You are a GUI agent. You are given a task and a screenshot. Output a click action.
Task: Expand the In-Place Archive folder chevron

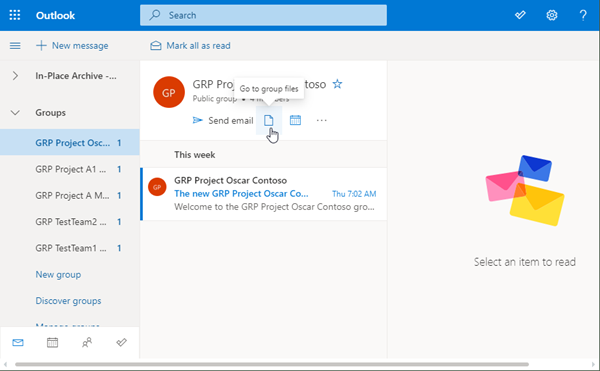[x=15, y=76]
